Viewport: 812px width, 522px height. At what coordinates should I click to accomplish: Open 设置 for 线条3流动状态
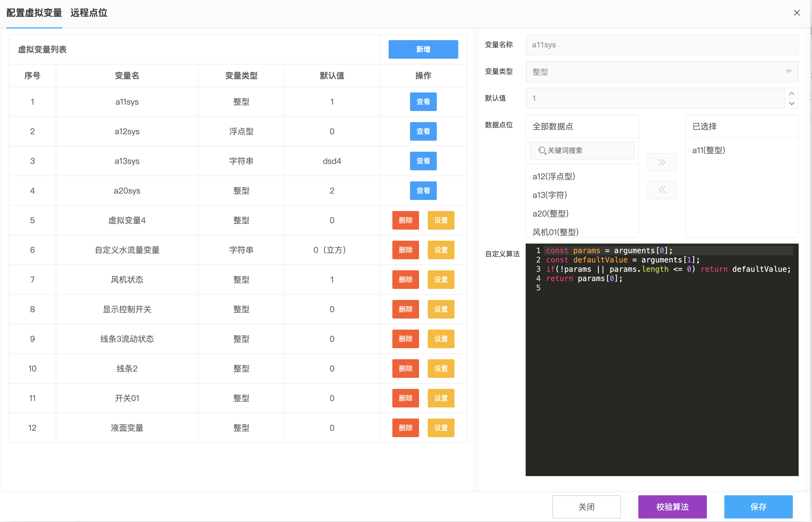(441, 339)
